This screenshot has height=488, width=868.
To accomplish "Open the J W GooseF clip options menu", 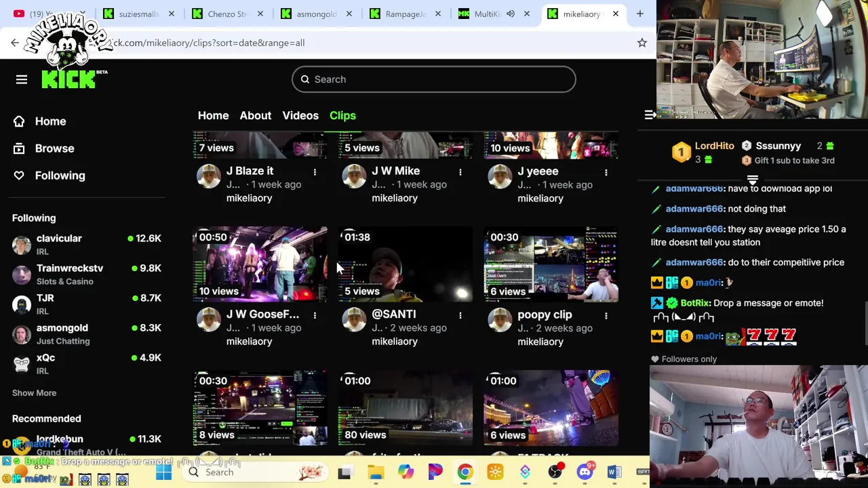I will pyautogui.click(x=315, y=315).
